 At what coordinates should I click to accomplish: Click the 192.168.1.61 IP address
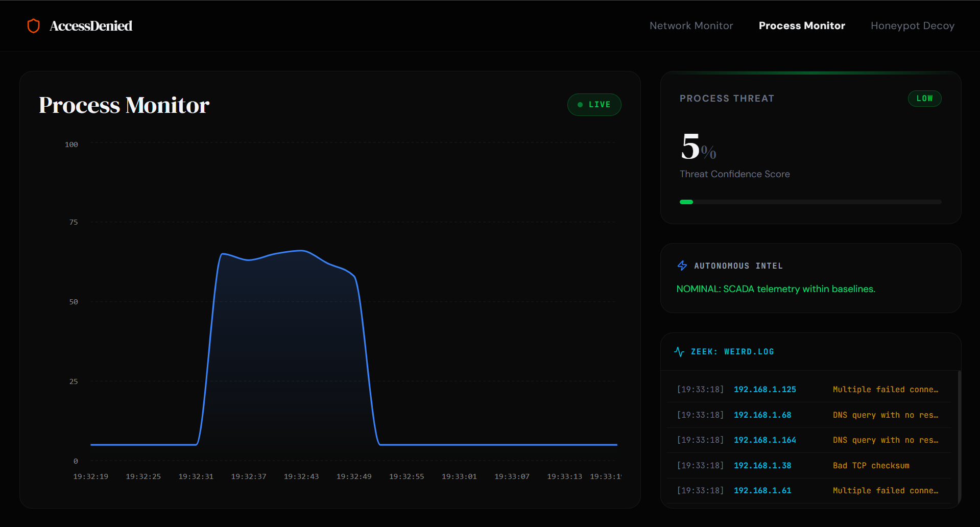click(762, 491)
